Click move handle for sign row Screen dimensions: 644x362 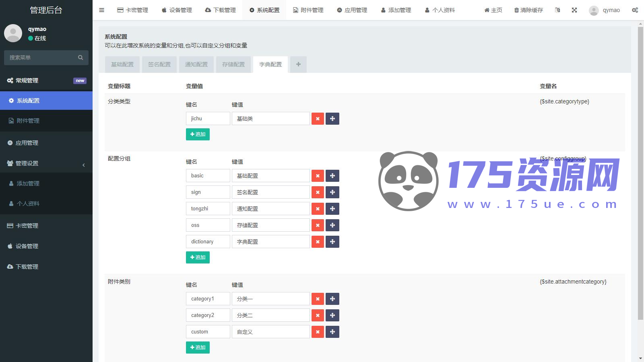pyautogui.click(x=332, y=192)
